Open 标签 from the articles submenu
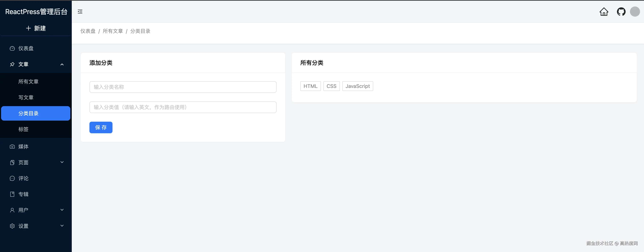The height and width of the screenshot is (252, 644). (x=23, y=129)
